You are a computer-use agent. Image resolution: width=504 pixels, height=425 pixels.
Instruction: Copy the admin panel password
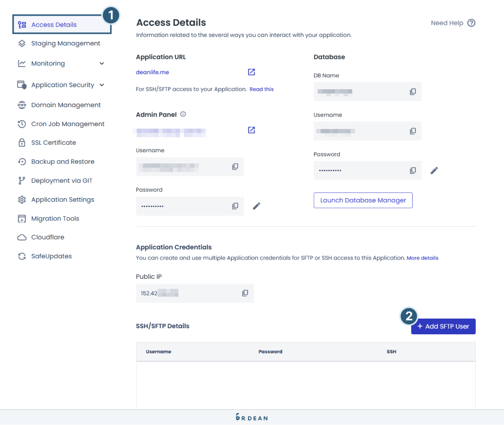(235, 206)
